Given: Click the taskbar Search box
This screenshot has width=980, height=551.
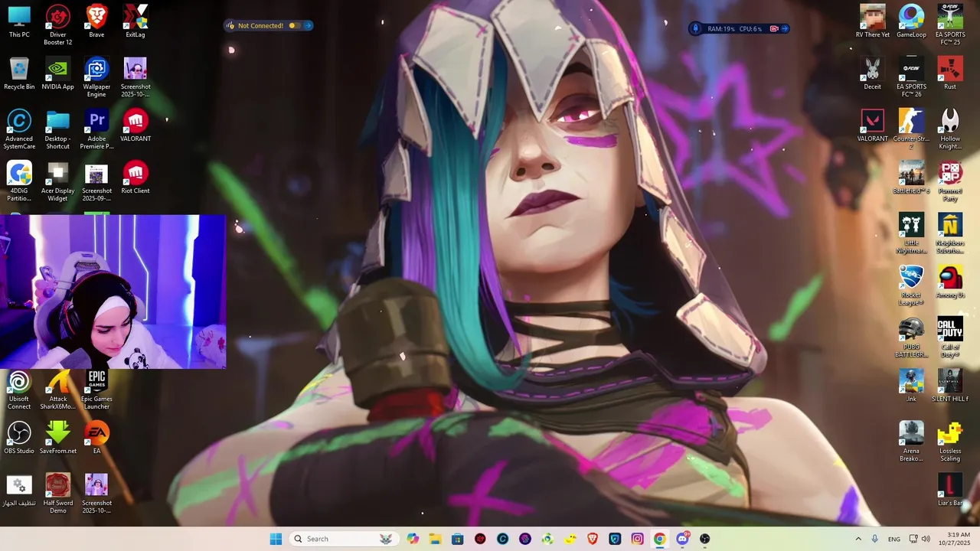Looking at the screenshot, I should (344, 539).
